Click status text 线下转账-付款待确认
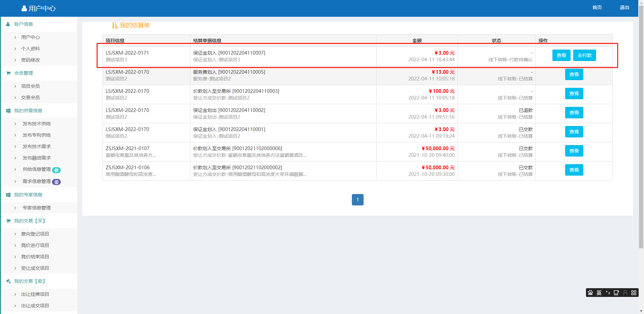Screen dimensions: 644x314 click(511, 60)
